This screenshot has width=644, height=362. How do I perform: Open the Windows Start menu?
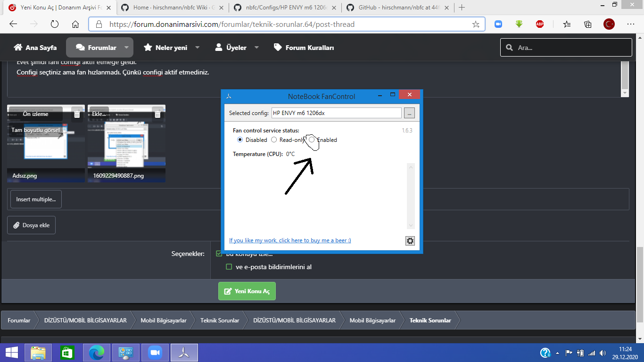(x=12, y=353)
